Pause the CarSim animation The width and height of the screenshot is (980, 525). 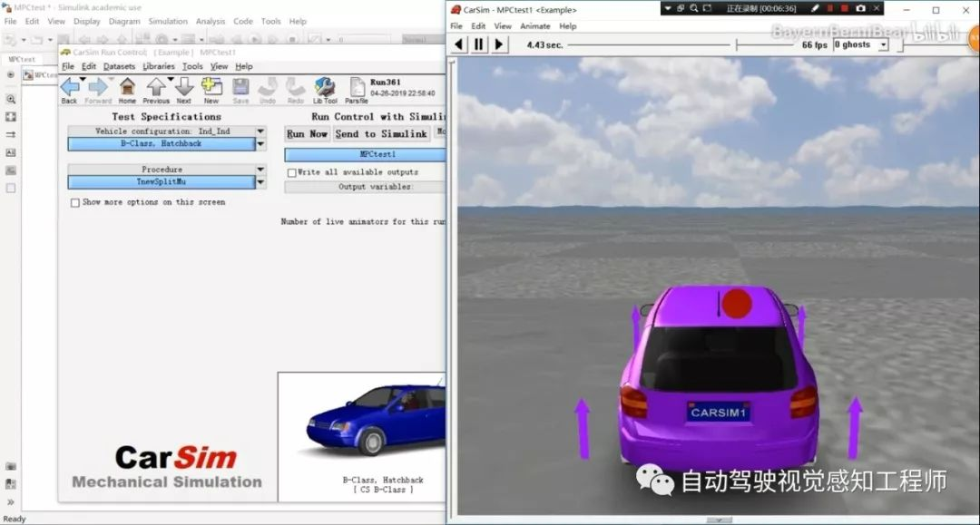[x=479, y=44]
